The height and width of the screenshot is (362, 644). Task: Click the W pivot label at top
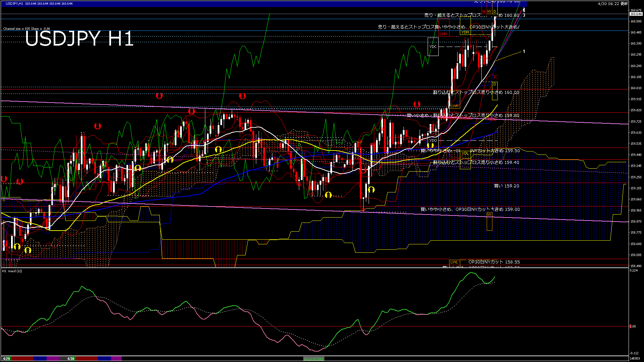click(x=489, y=12)
